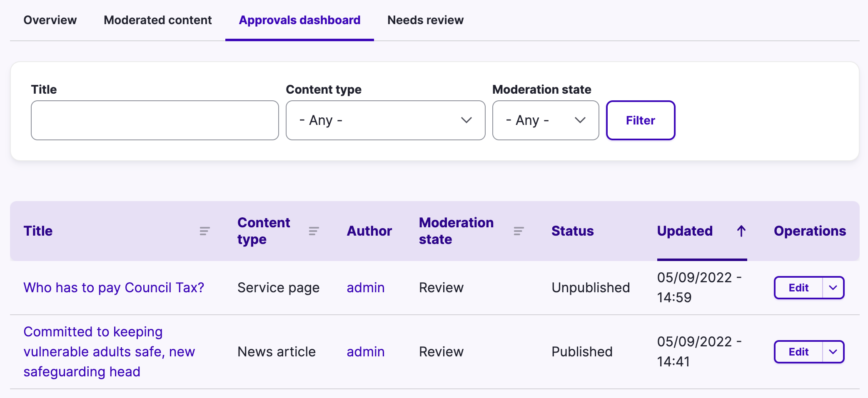Open the Needs review tab
Image resolution: width=868 pixels, height=398 pixels.
click(x=425, y=20)
